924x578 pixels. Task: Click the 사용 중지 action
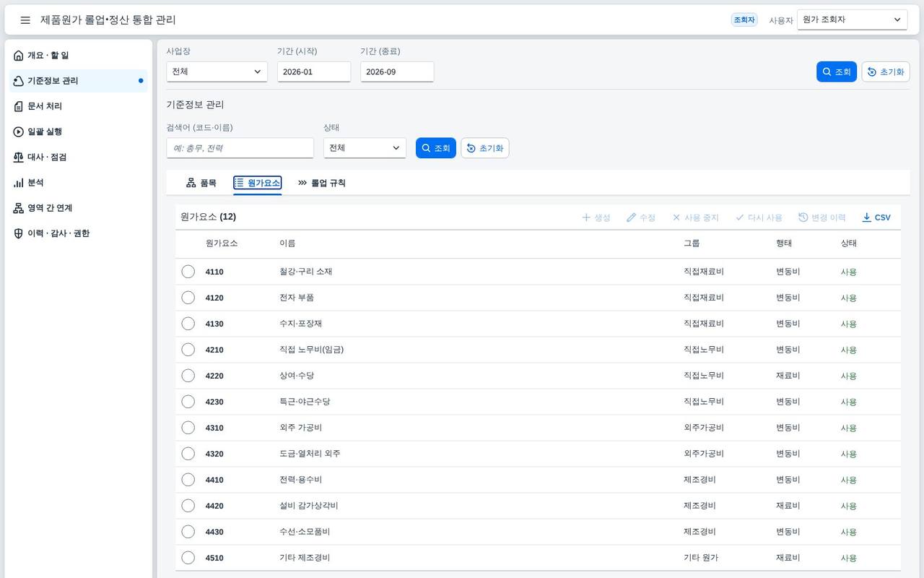pos(695,217)
